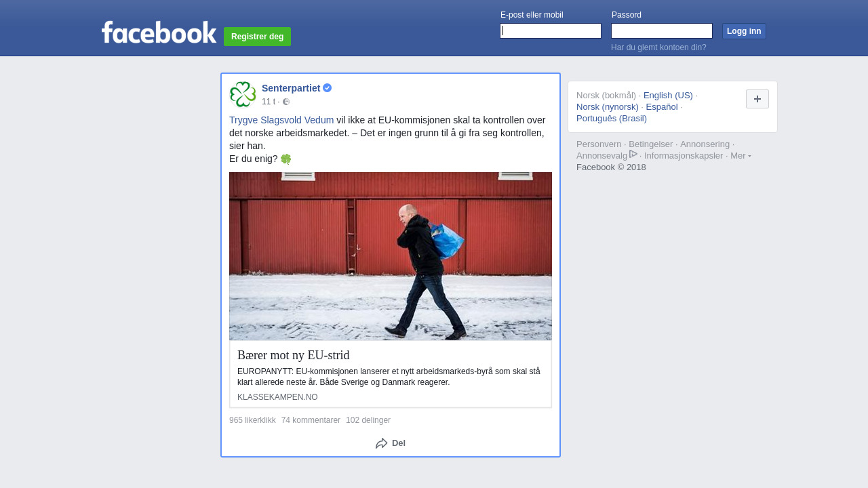Open Senterpartiet clover profile picture
Viewport: 868px width, 488px height.
click(243, 94)
